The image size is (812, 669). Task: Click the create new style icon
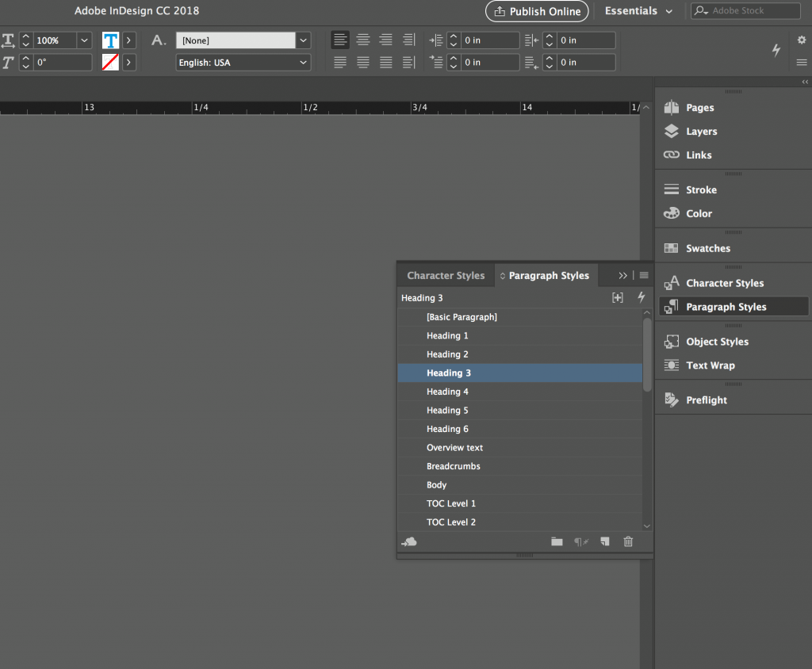coord(605,541)
